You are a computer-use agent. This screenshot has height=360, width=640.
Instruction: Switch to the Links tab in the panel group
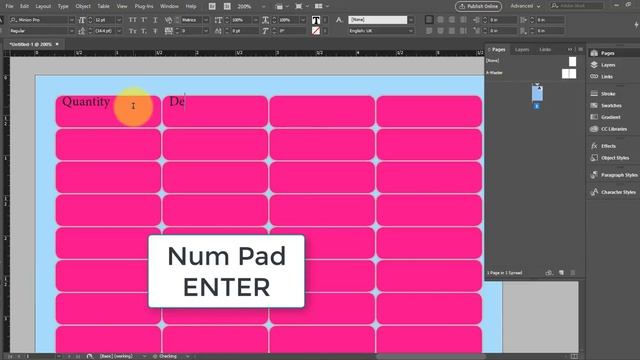545,49
